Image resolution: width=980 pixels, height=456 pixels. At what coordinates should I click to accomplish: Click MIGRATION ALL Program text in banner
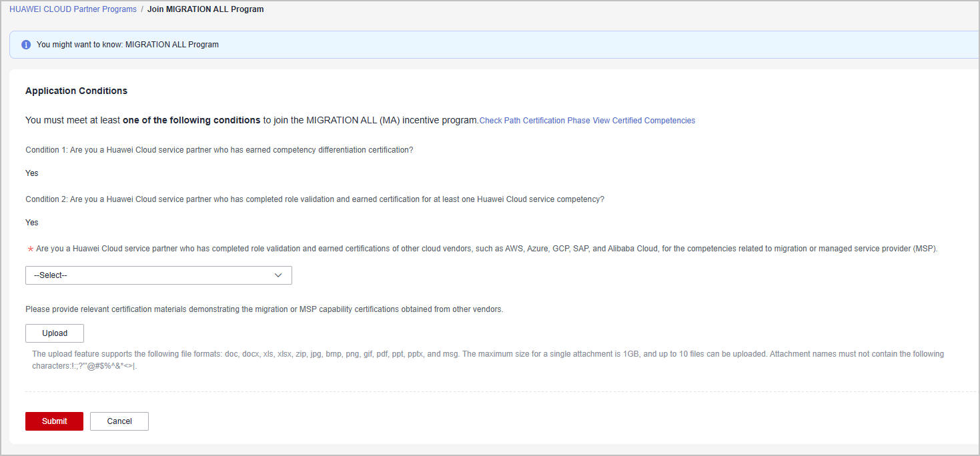pyautogui.click(x=172, y=45)
